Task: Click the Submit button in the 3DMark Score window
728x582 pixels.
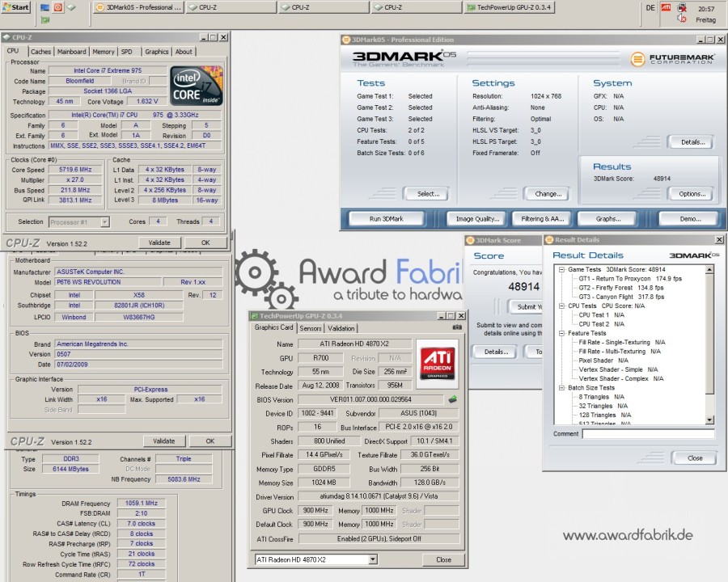Action: tap(525, 307)
